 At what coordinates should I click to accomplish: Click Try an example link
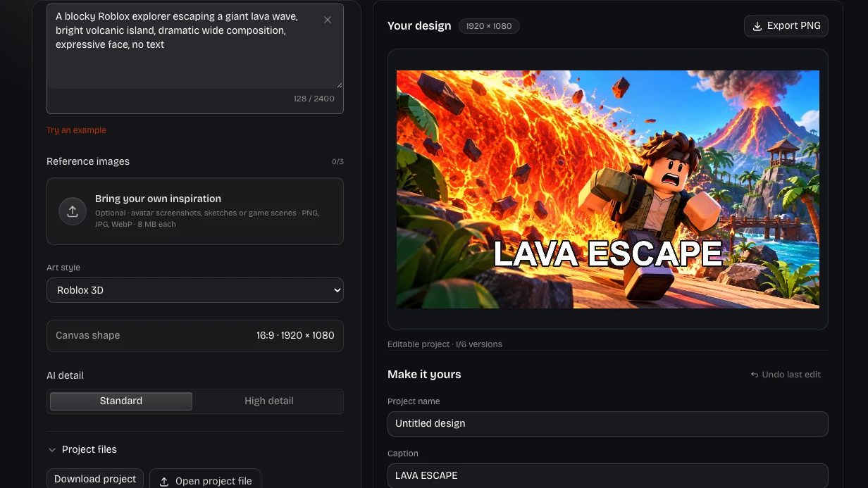coord(76,130)
